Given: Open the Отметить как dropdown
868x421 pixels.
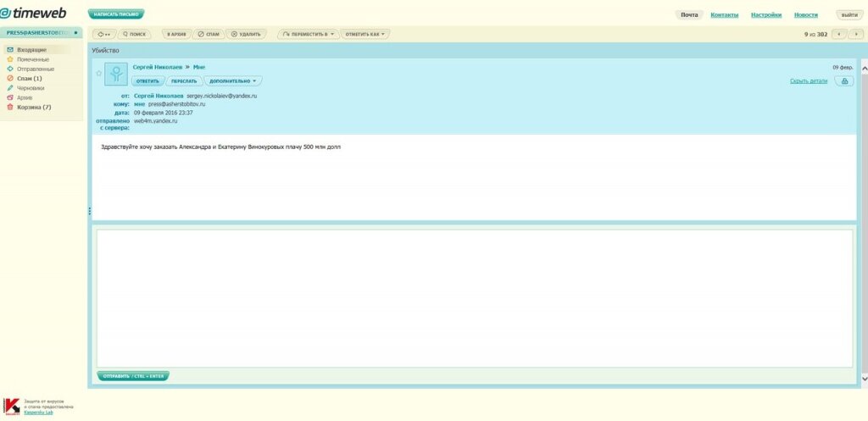Looking at the screenshot, I should (x=366, y=34).
